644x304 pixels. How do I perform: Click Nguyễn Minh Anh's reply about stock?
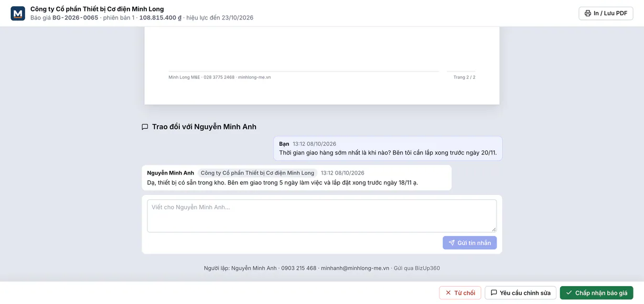(x=296, y=178)
